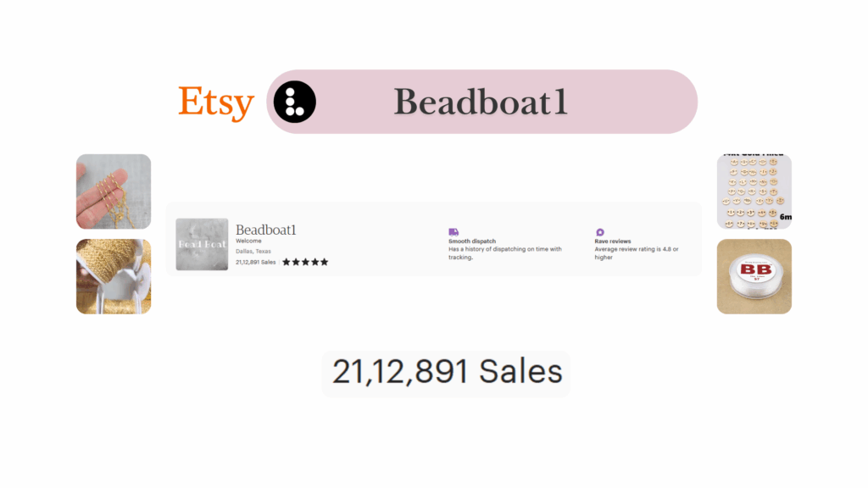Open the hand holding gold chain thumbnail
Viewport: 868px width, 488px height.
pos(114,191)
